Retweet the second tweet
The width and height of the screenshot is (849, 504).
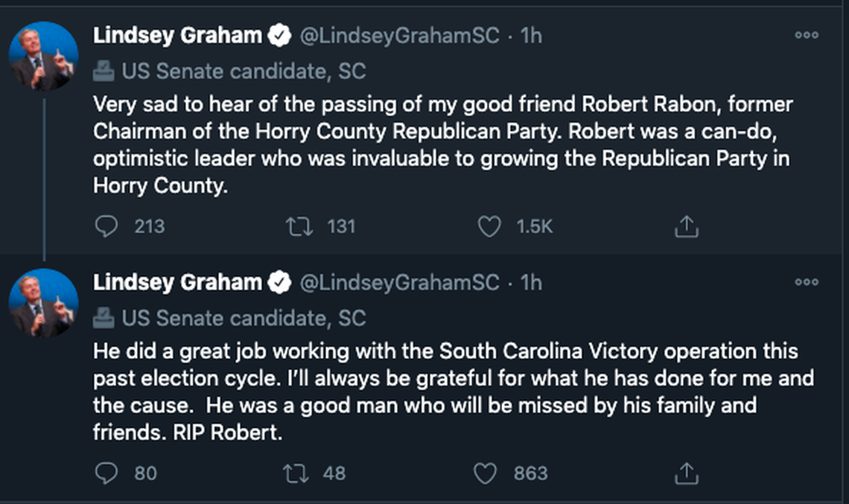298,473
